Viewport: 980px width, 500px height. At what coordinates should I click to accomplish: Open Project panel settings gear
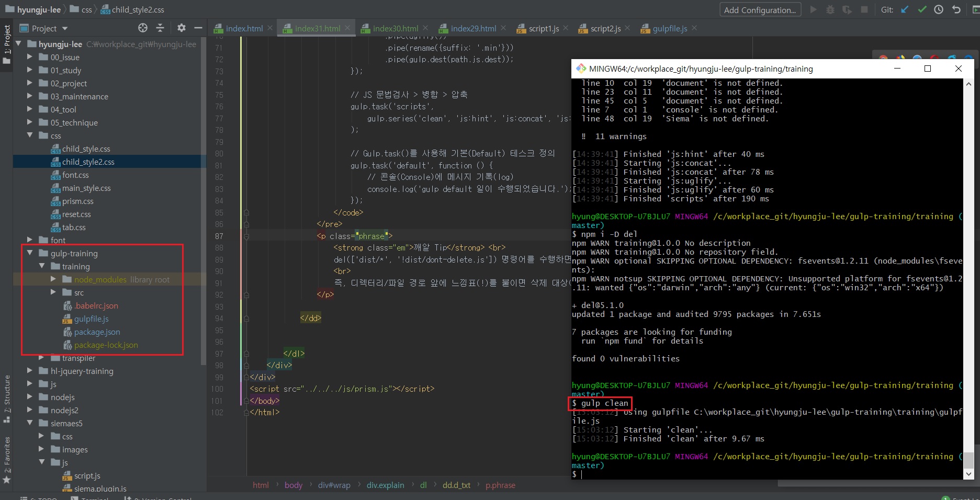[x=181, y=28]
